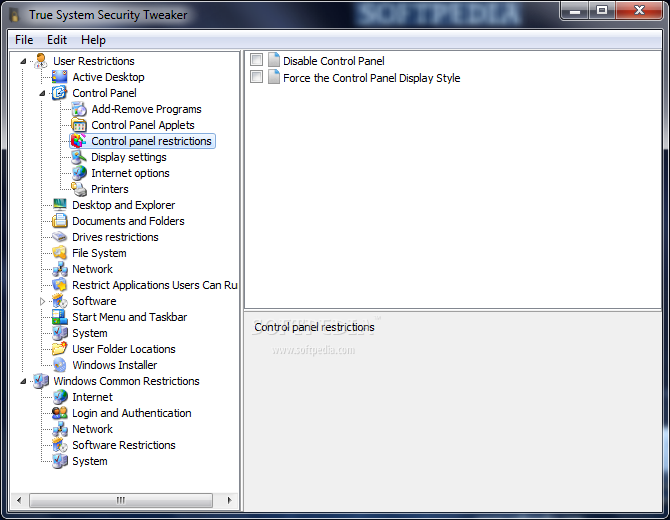Enable the Disable Control Panel checkbox
The height and width of the screenshot is (520, 670).
(256, 60)
